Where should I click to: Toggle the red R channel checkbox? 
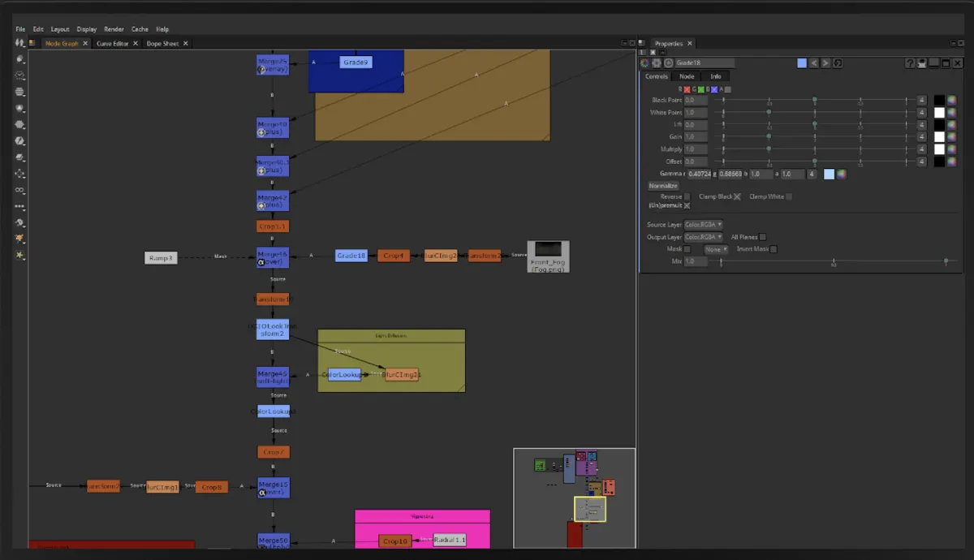687,89
